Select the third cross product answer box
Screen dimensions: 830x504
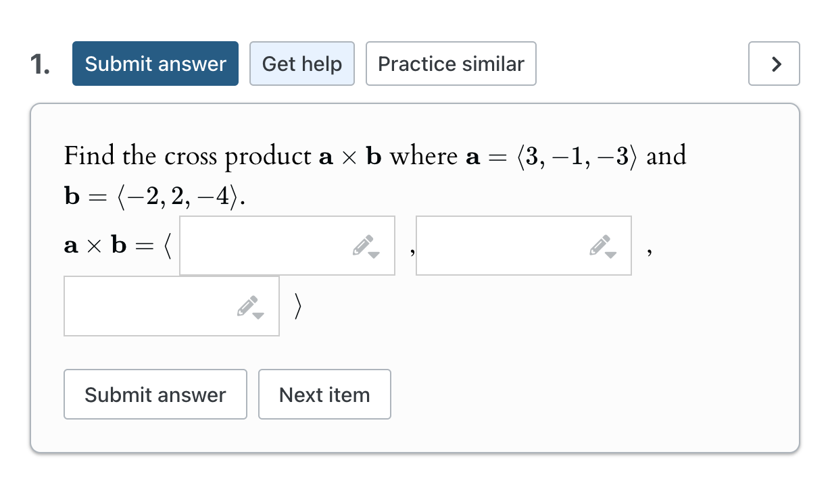[x=149, y=307]
